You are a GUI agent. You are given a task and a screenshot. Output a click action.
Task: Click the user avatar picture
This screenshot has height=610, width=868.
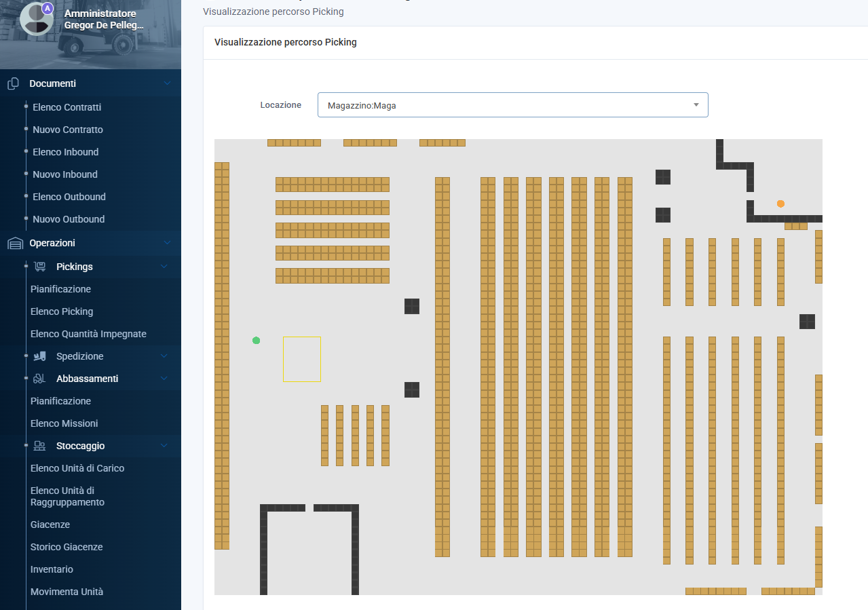(36, 19)
